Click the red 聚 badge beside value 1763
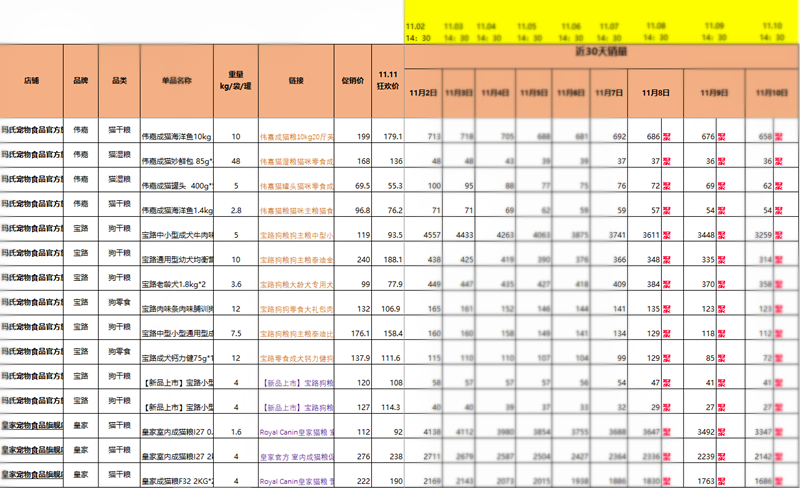 click(721, 481)
